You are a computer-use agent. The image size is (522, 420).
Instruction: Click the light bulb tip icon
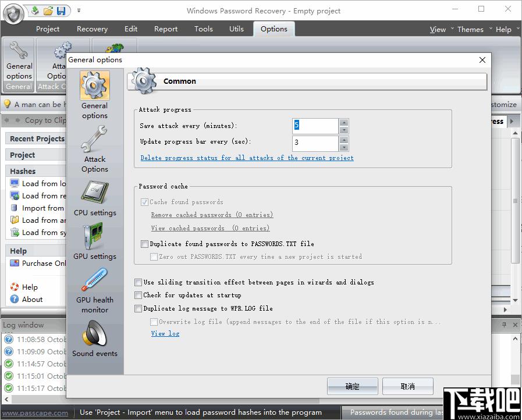tap(7, 104)
